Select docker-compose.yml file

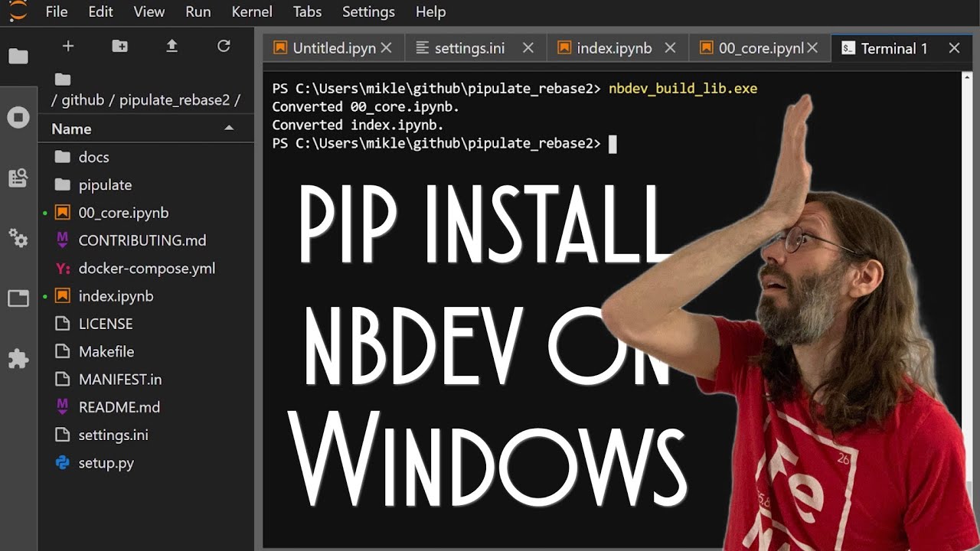(145, 269)
